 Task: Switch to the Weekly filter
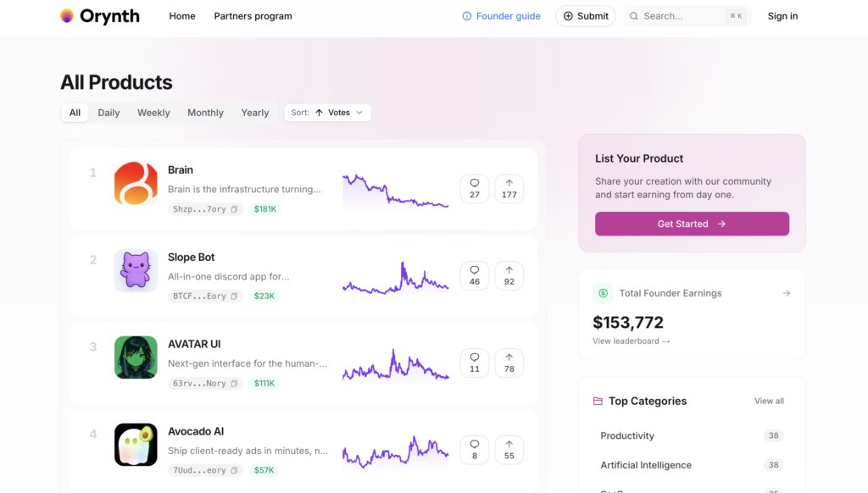tap(153, 113)
